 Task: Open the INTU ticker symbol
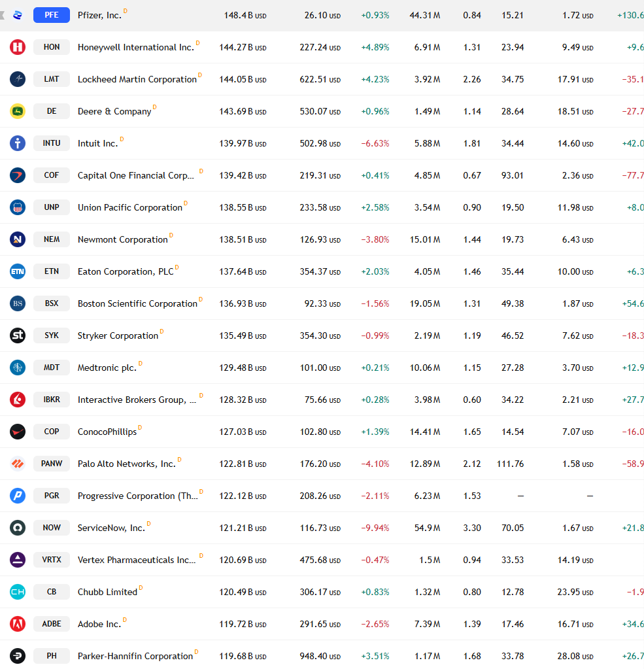click(52, 143)
